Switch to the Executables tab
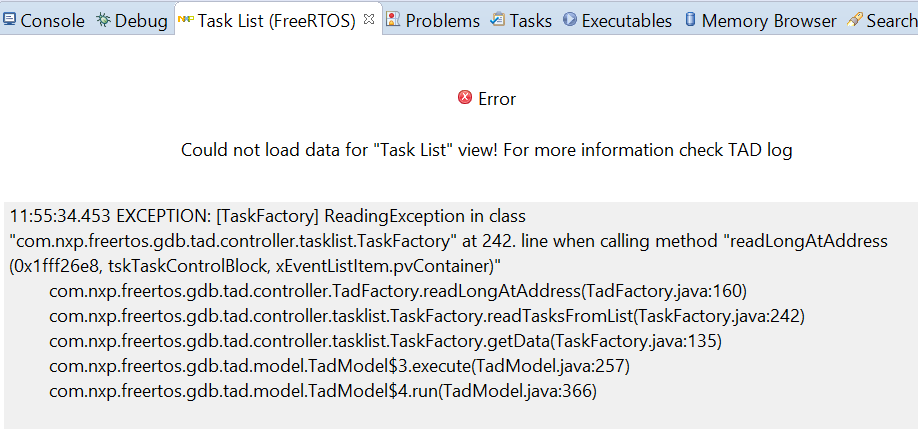Viewport: 918px width, 429px height. coord(627,20)
